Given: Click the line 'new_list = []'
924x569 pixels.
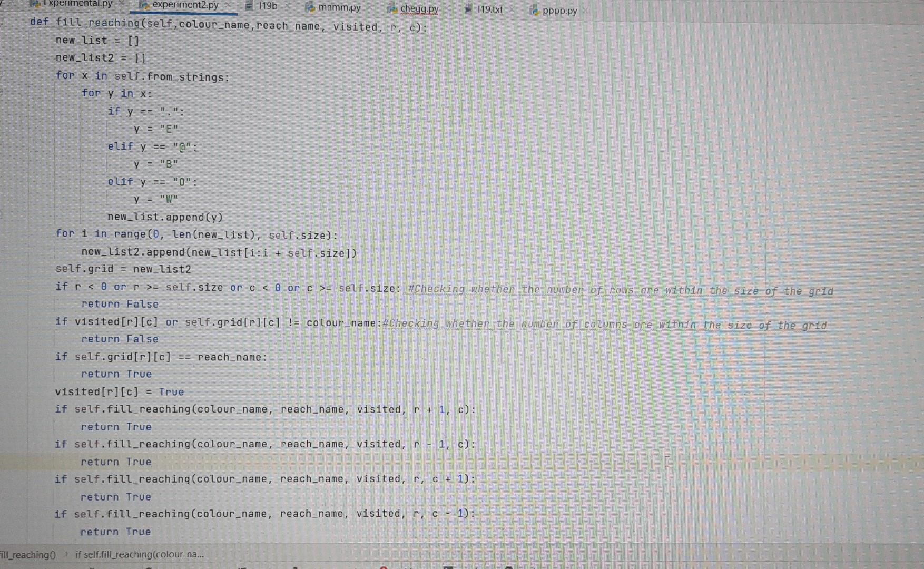Looking at the screenshot, I should point(97,41).
